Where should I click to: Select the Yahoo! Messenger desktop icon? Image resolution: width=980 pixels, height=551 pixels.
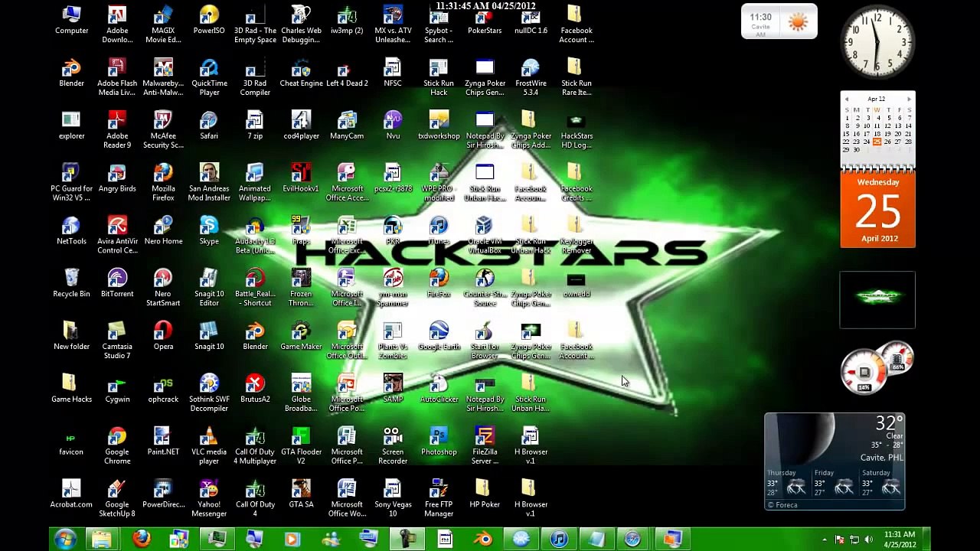[x=209, y=500]
